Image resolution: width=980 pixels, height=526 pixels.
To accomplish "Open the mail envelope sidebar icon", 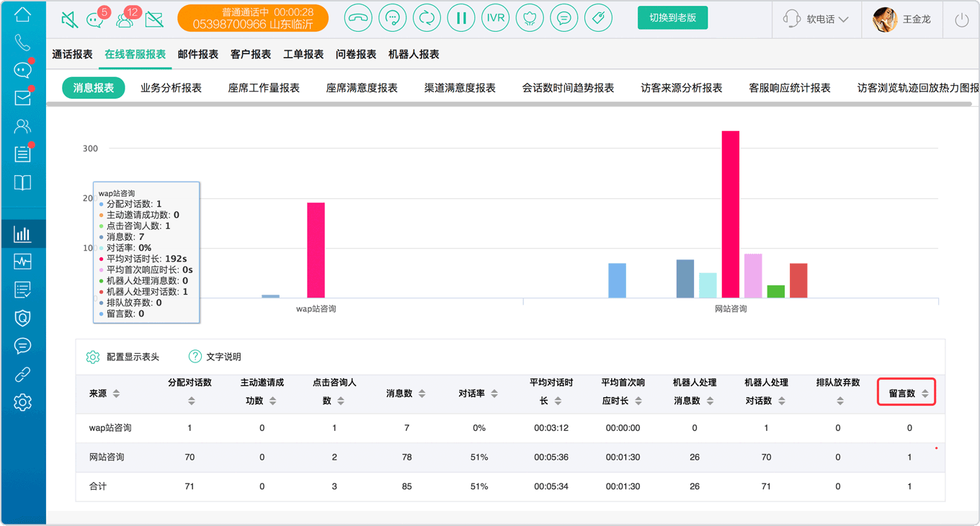I will [22, 98].
